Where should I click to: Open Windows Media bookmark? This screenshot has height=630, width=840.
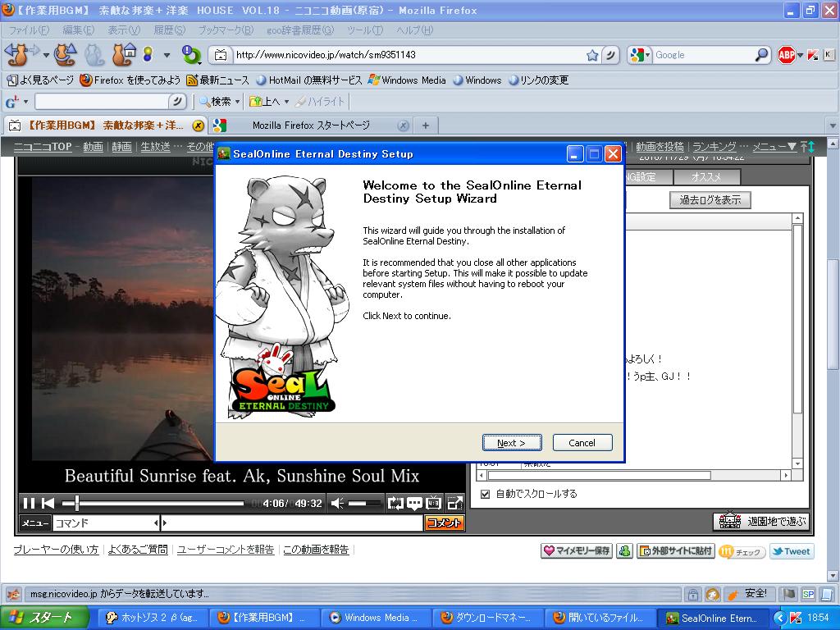coord(407,80)
